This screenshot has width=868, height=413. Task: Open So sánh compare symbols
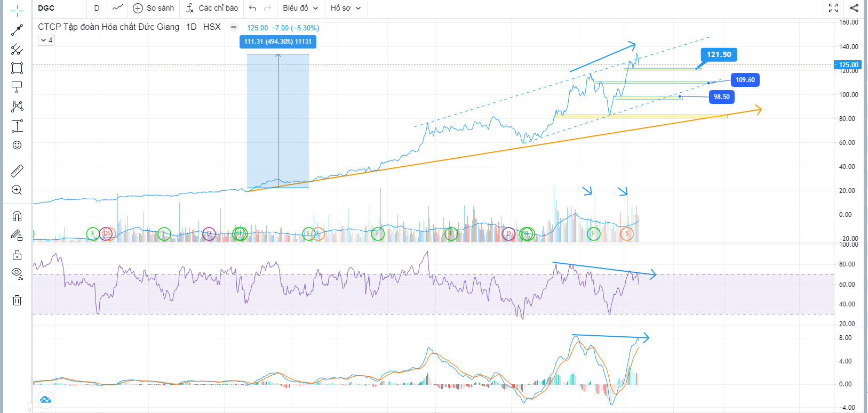[x=154, y=8]
